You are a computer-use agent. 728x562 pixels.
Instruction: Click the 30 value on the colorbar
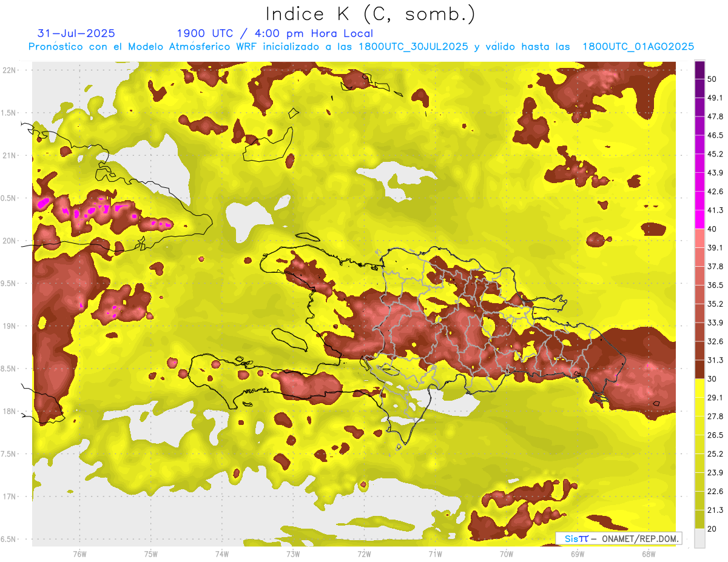pyautogui.click(x=712, y=378)
